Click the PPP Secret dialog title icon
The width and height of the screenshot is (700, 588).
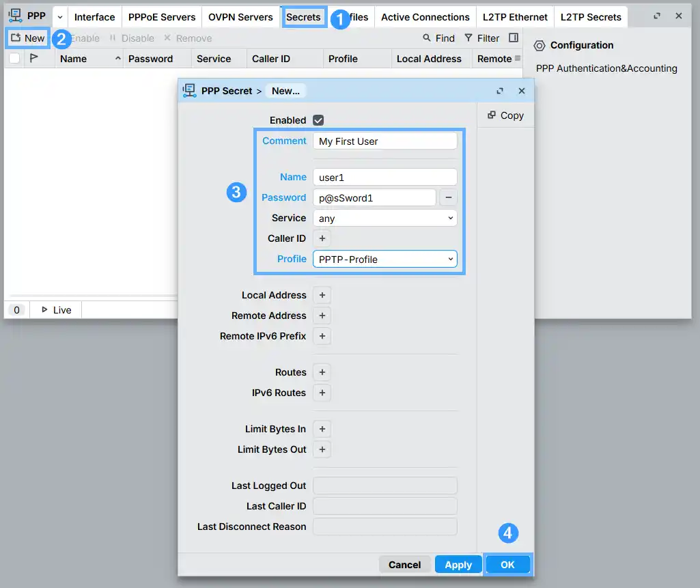click(x=189, y=91)
